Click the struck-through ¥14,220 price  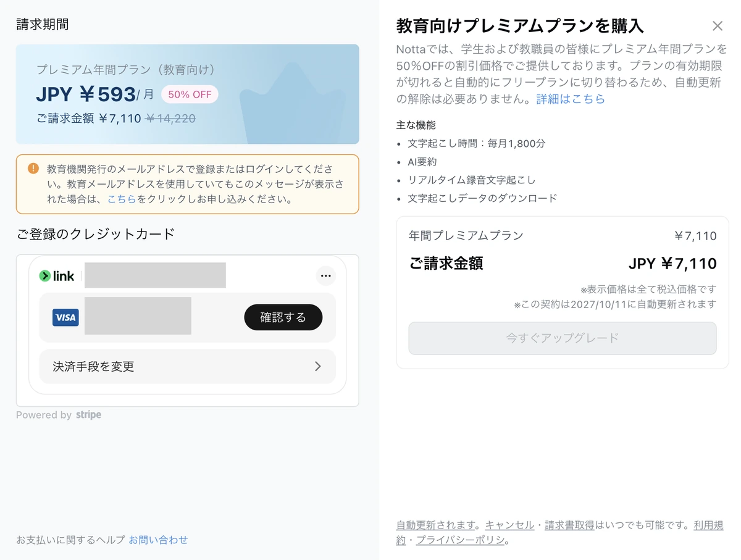point(170,119)
